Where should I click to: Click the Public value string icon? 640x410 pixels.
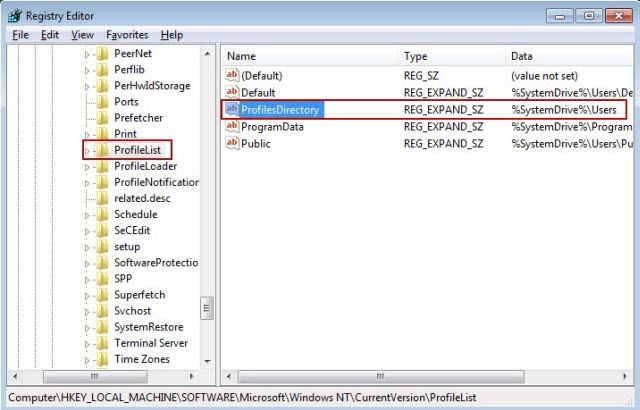click(x=232, y=143)
